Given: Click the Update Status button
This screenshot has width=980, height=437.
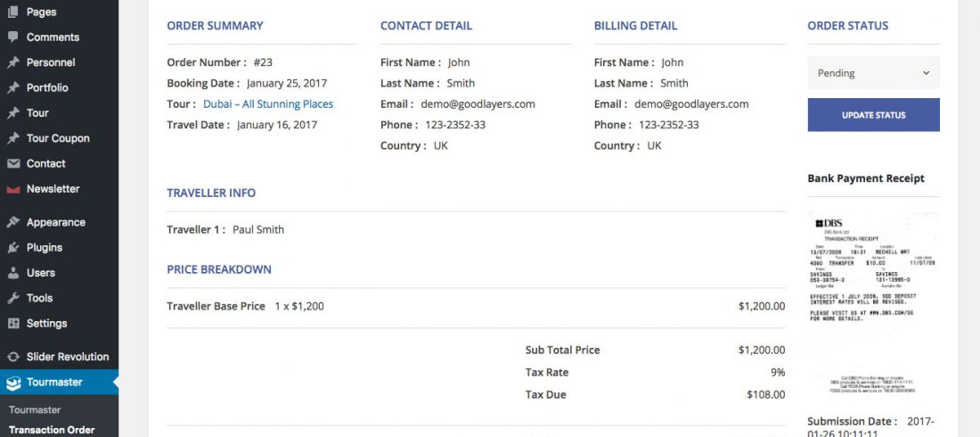Looking at the screenshot, I should coord(873,115).
